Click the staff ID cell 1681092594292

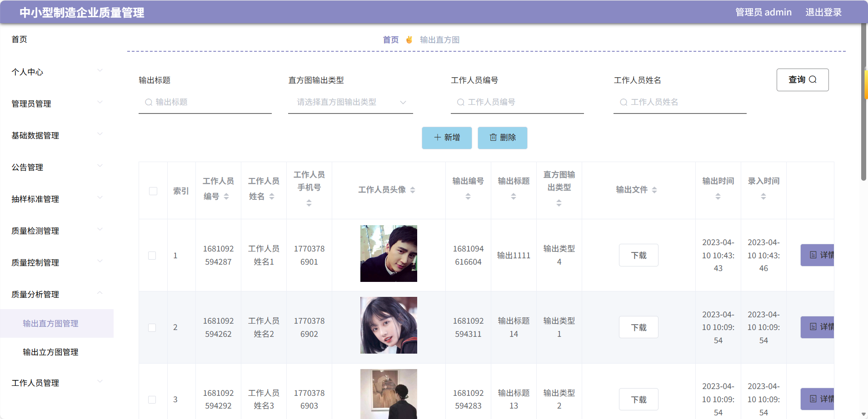pyautogui.click(x=218, y=399)
